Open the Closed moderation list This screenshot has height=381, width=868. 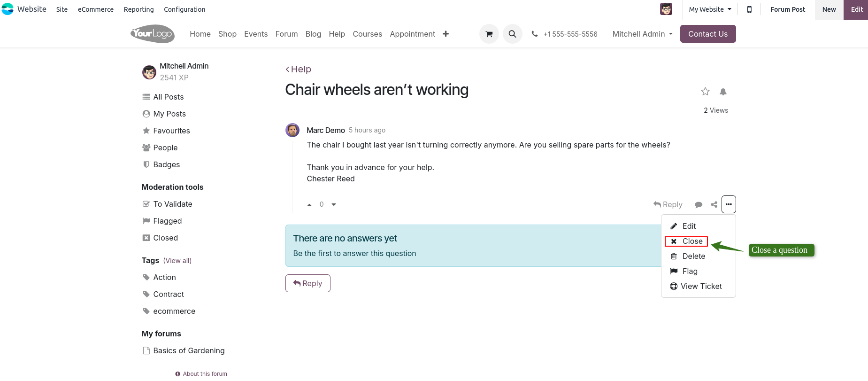point(165,238)
